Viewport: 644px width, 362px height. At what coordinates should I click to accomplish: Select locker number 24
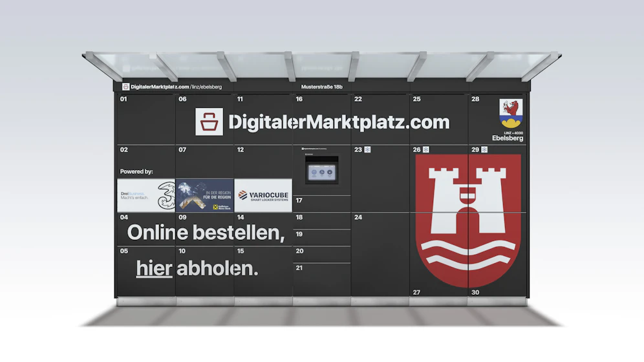358,217
